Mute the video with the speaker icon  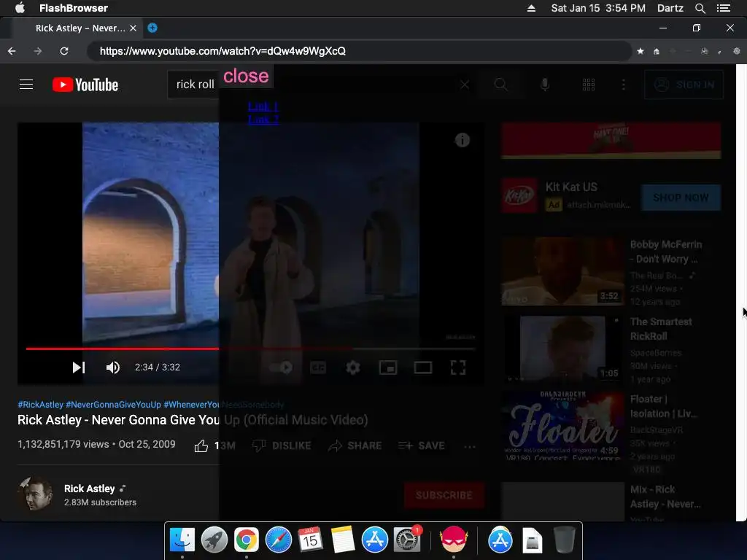(113, 367)
